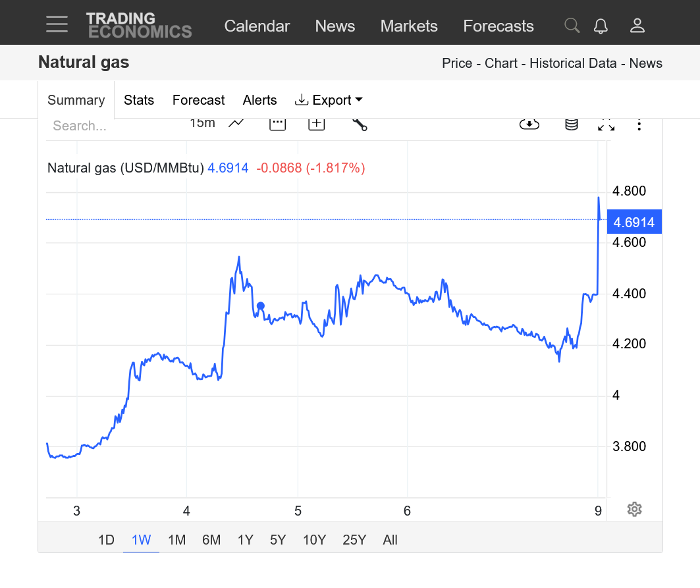
Task: Change chart type with line icon
Action: [x=236, y=124]
